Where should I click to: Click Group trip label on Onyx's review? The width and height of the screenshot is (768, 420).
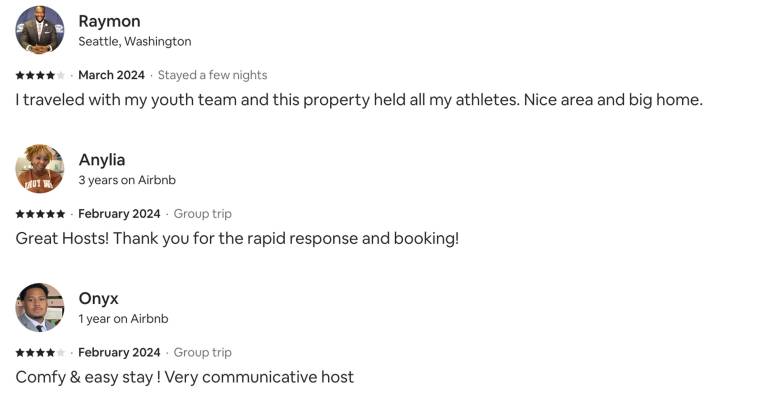click(203, 353)
